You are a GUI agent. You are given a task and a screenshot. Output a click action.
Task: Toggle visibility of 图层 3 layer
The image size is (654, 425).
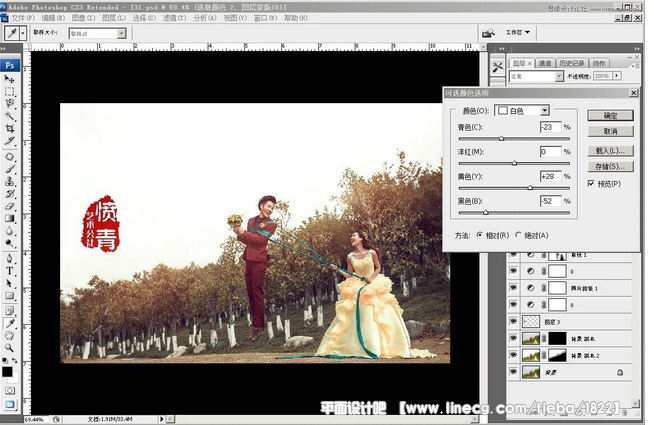tap(513, 321)
